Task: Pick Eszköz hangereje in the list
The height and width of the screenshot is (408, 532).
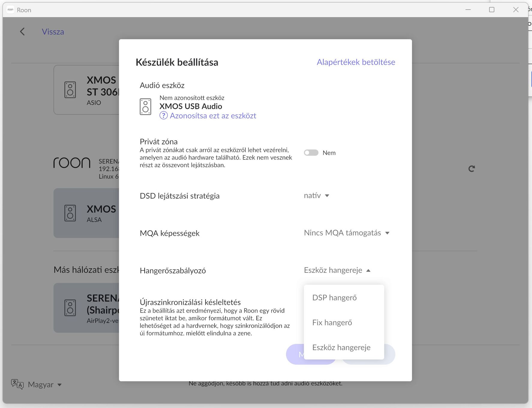Action: click(x=341, y=347)
